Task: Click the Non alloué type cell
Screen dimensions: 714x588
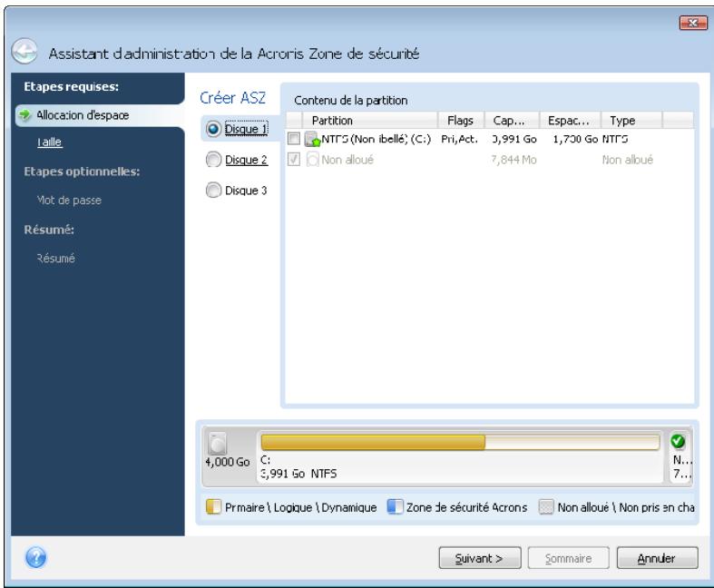Action: 628,160
